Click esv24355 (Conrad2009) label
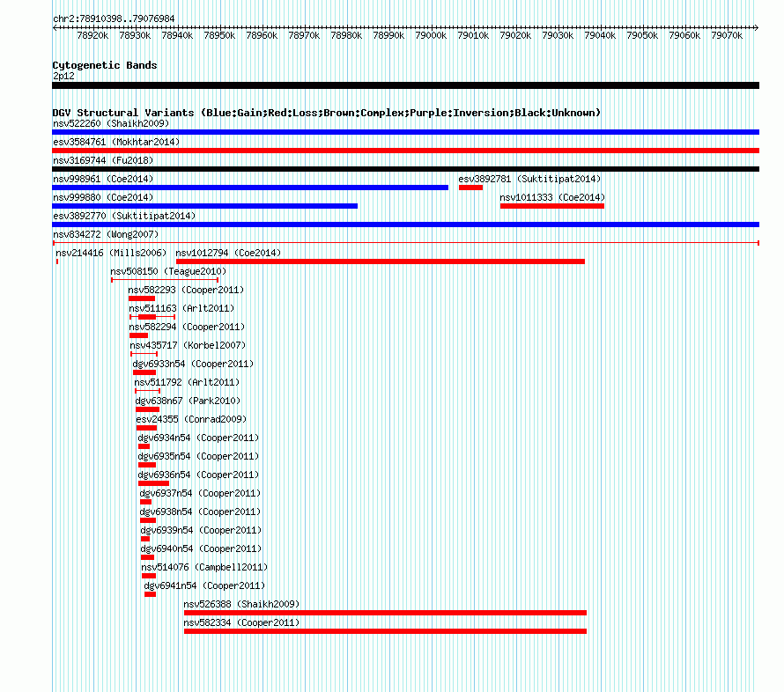The width and height of the screenshot is (784, 692). [x=191, y=419]
